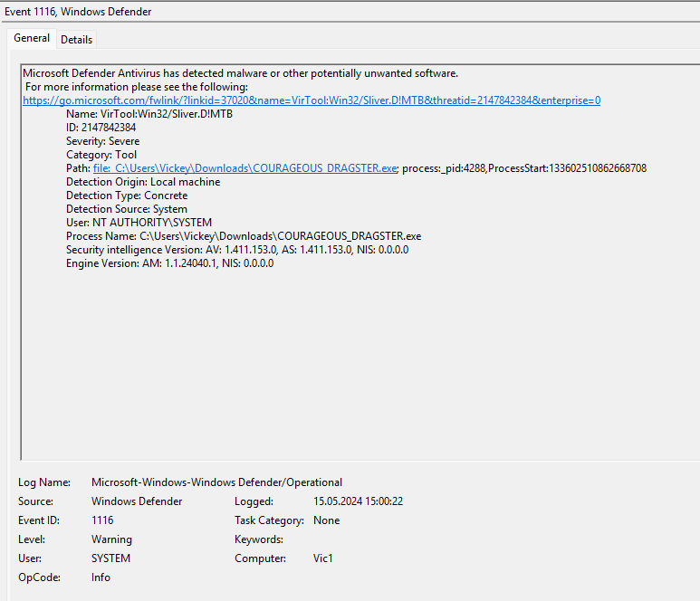Click the Process Name path line
Image resolution: width=700 pixels, height=601 pixels.
pyautogui.click(x=244, y=236)
